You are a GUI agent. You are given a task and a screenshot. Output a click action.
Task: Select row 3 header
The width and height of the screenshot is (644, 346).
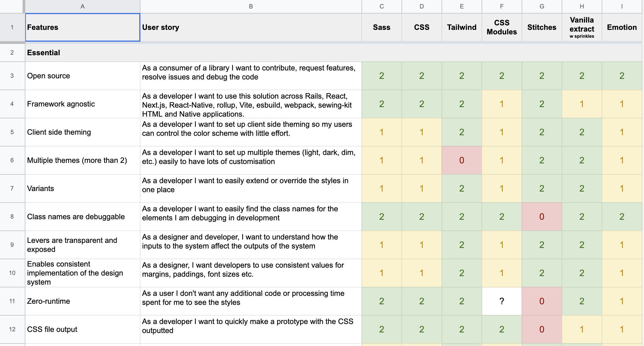pos(12,76)
